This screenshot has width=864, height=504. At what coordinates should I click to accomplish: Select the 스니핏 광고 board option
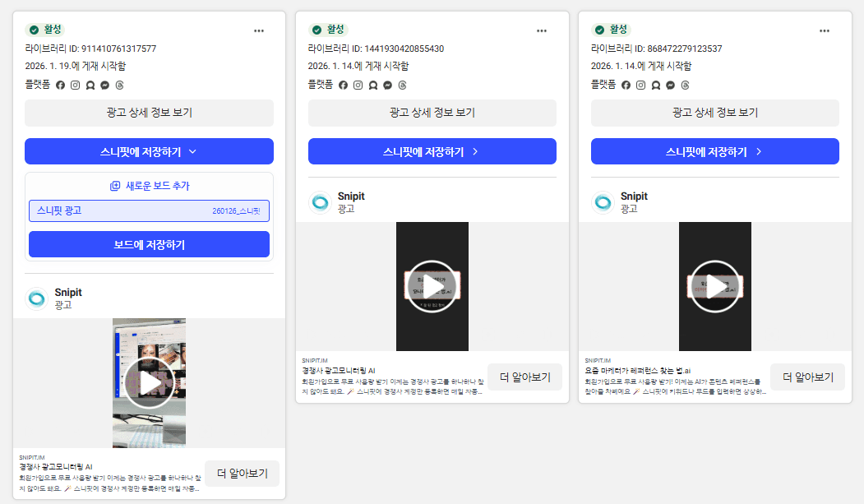[x=149, y=211]
